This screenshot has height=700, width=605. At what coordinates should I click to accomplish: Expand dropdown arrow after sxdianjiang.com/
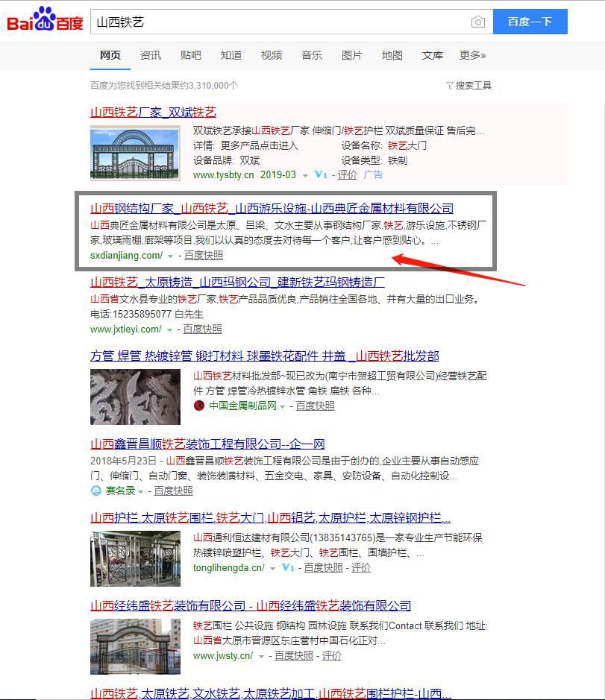click(x=170, y=256)
